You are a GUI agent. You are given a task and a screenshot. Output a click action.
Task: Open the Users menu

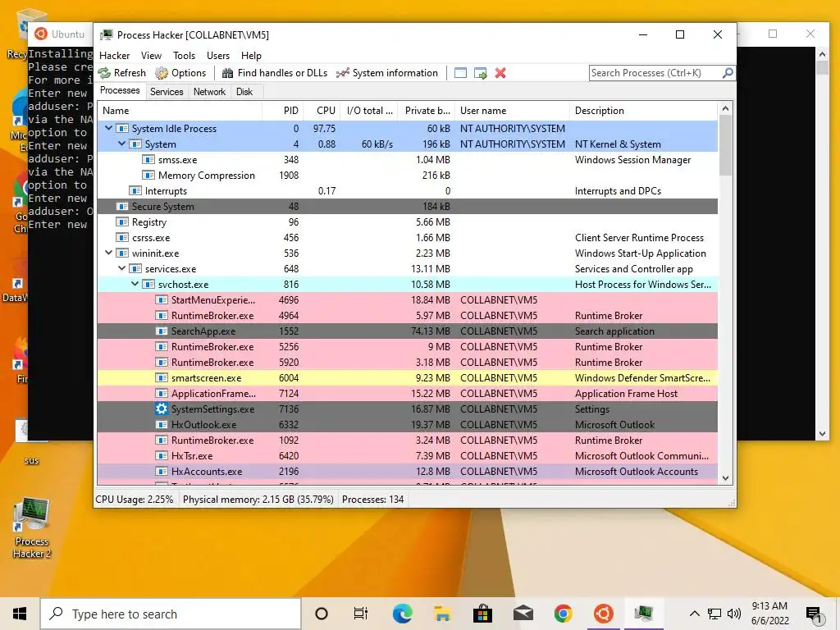[218, 56]
